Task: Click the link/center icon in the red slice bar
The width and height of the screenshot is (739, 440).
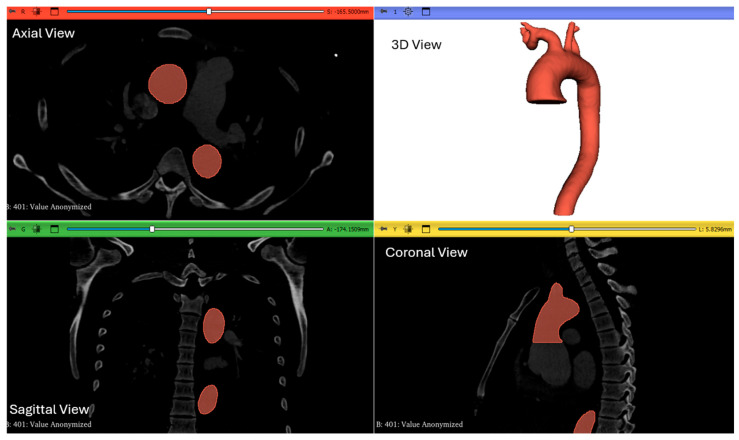Action: (x=36, y=11)
